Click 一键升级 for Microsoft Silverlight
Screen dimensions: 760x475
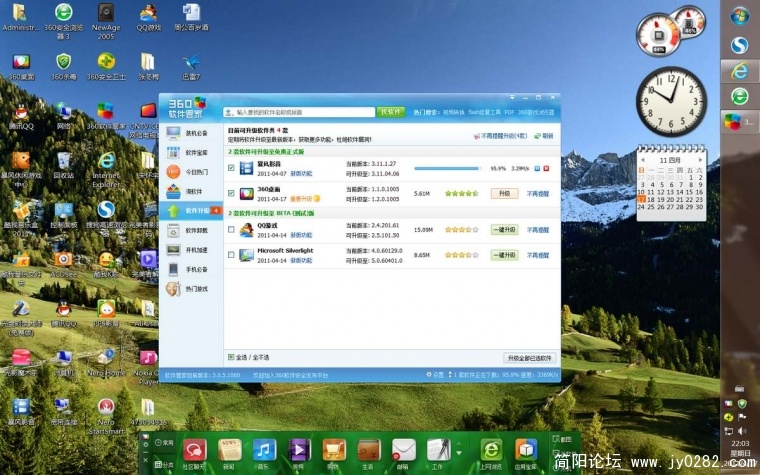[x=504, y=255]
